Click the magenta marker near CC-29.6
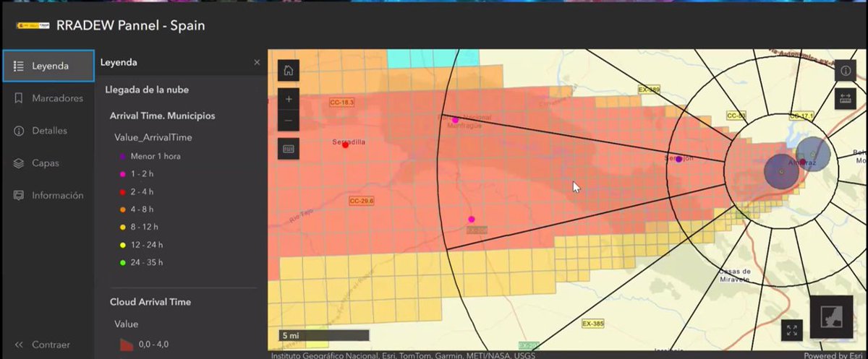This screenshot has height=359, width=868. 472,219
